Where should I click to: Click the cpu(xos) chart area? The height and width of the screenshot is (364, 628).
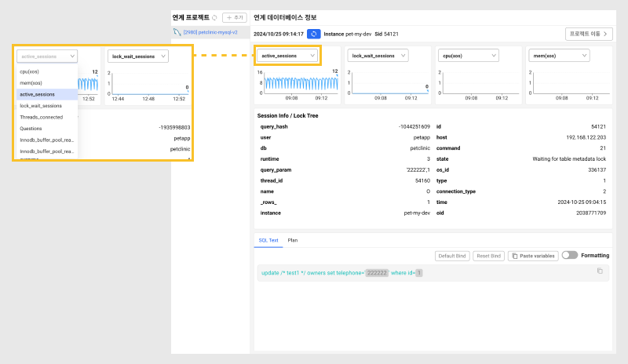tap(479, 83)
